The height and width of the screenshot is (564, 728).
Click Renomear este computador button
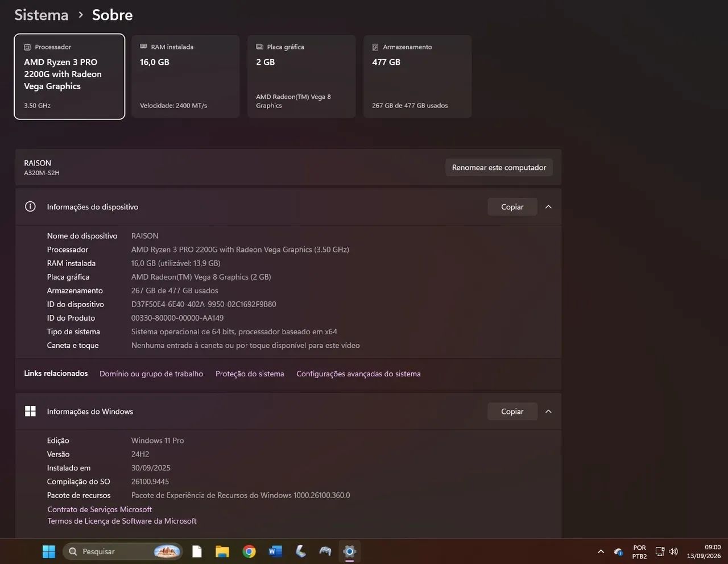tap(499, 168)
